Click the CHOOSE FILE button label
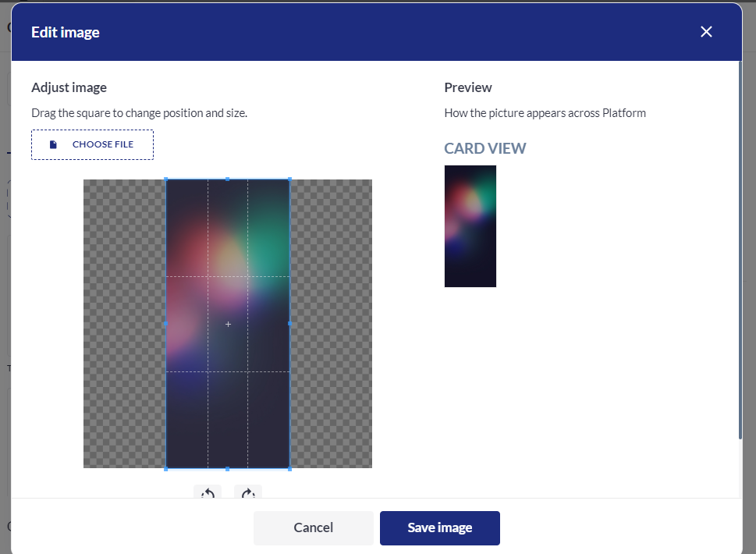This screenshot has height=554, width=756. click(x=102, y=144)
